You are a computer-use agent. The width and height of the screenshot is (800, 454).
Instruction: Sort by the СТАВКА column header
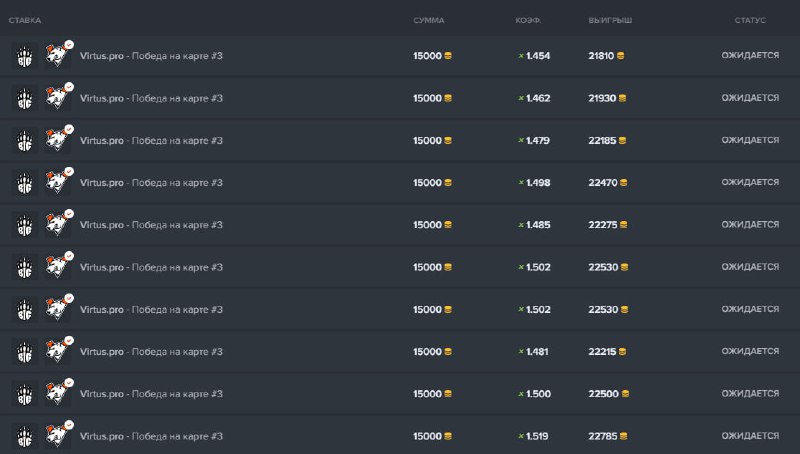pos(25,20)
